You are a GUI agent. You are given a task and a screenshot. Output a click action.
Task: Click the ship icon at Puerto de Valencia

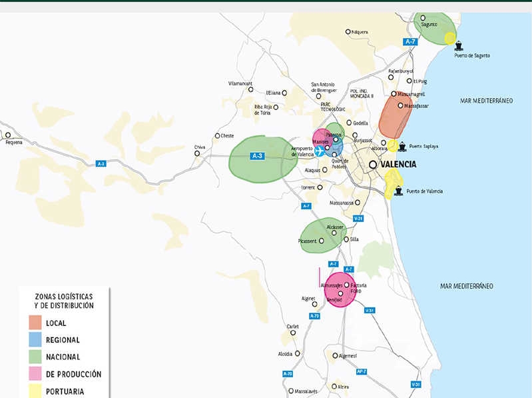click(398, 191)
